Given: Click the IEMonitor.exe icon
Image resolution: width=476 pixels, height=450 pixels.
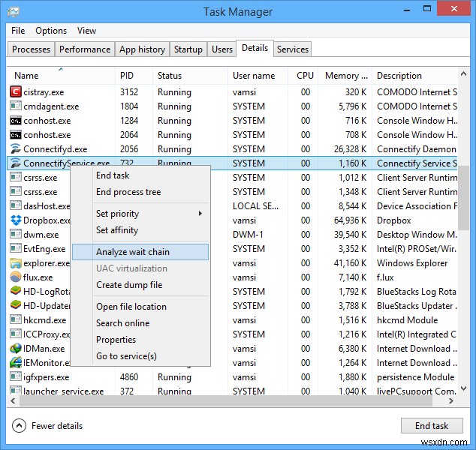Looking at the screenshot, I should 16,363.
